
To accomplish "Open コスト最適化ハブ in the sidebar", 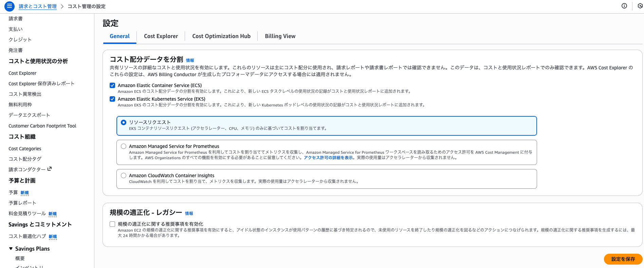I will point(27,236).
